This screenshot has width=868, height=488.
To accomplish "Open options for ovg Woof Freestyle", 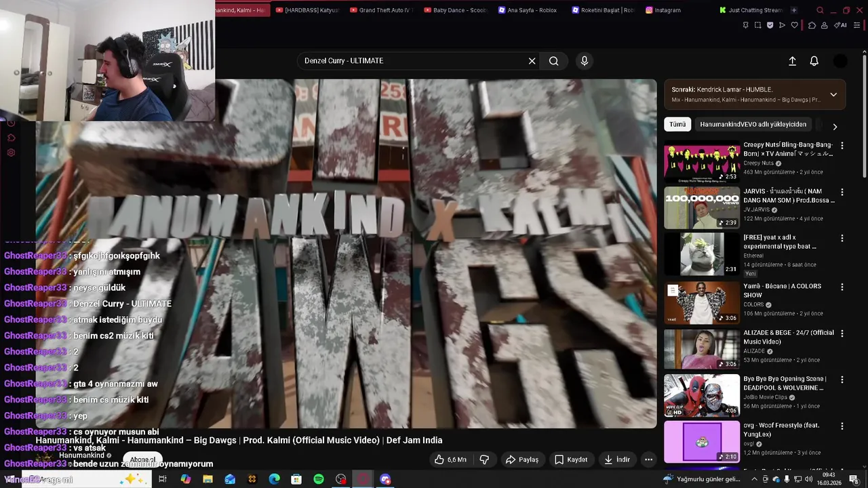I will [x=842, y=426].
